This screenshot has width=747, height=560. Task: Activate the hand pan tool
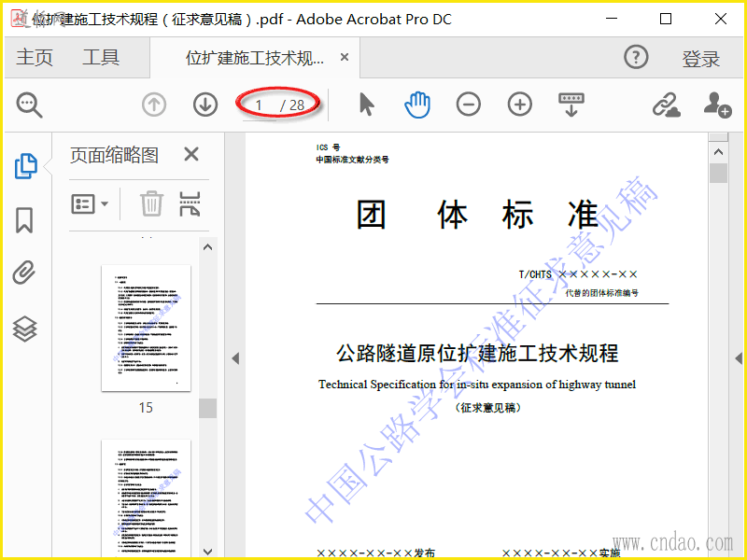(417, 105)
